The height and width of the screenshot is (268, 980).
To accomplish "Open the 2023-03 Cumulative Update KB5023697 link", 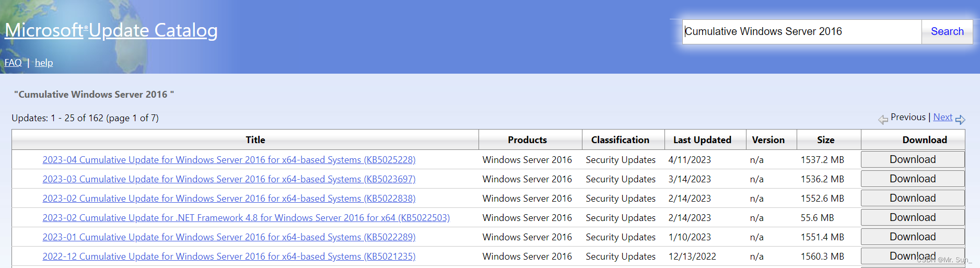I will (x=229, y=179).
